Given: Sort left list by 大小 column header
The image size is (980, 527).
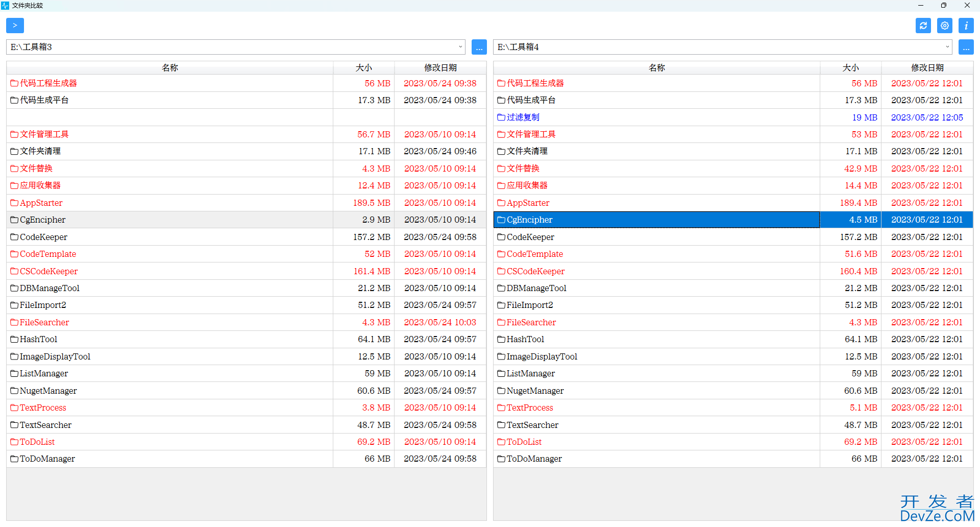Looking at the screenshot, I should 363,68.
